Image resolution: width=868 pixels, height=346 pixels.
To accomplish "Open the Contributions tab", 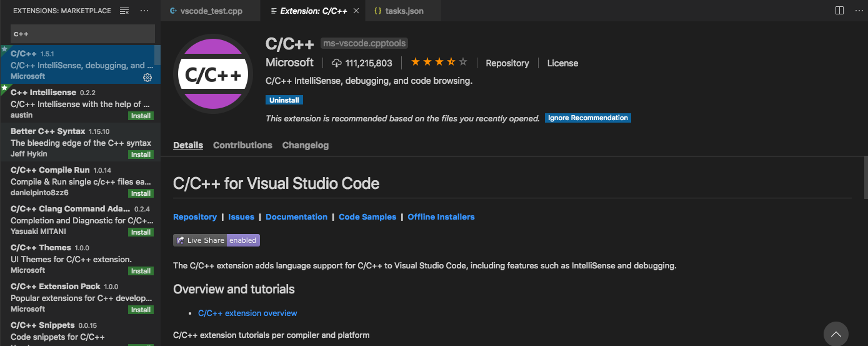I will [x=242, y=145].
